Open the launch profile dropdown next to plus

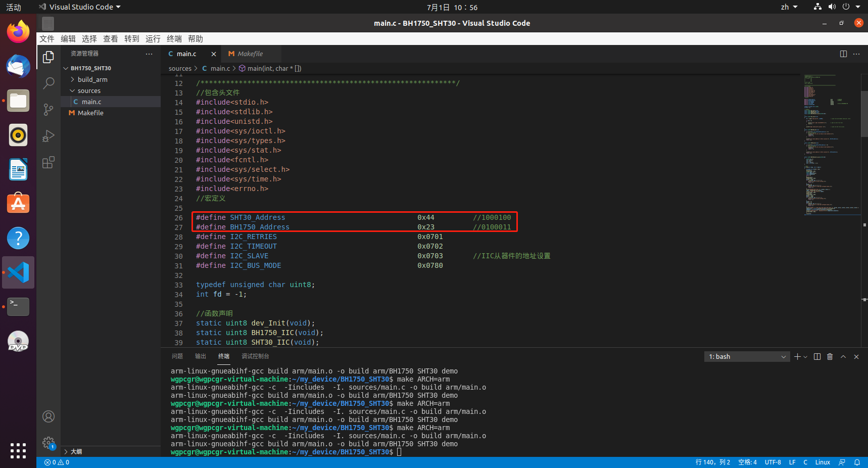(x=805, y=357)
